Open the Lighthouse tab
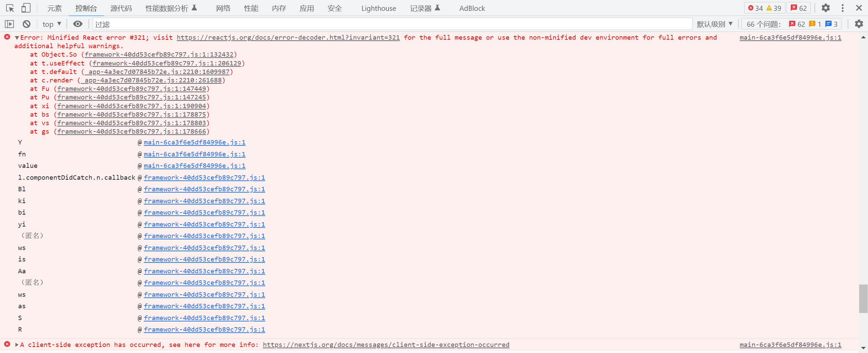868x353 pixels. (x=379, y=8)
